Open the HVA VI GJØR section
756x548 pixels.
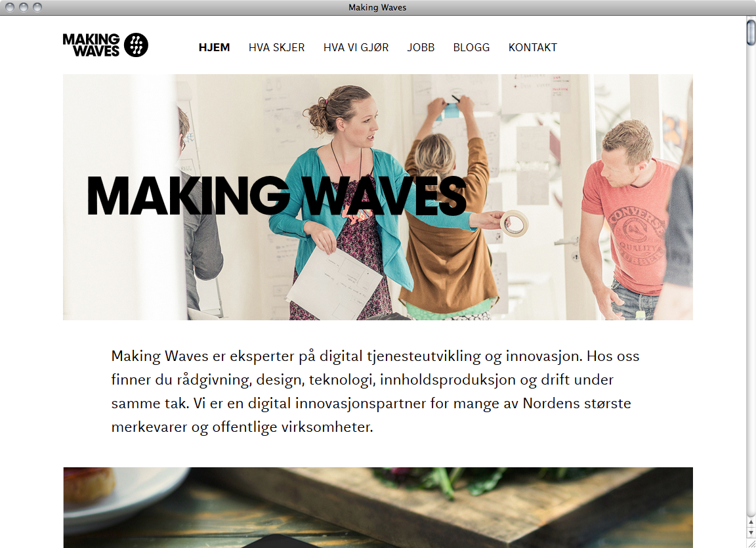click(x=356, y=47)
